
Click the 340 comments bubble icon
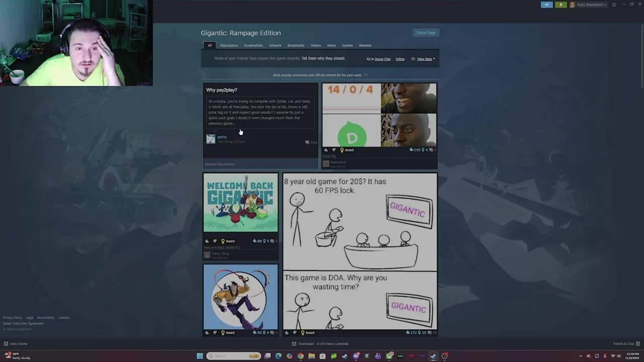tap(307, 142)
